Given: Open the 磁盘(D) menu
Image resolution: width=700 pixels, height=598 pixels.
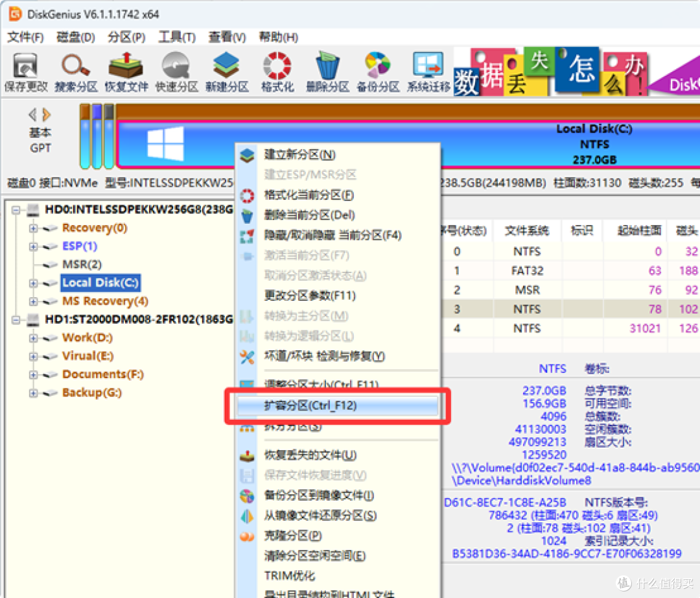Looking at the screenshot, I should [x=76, y=37].
